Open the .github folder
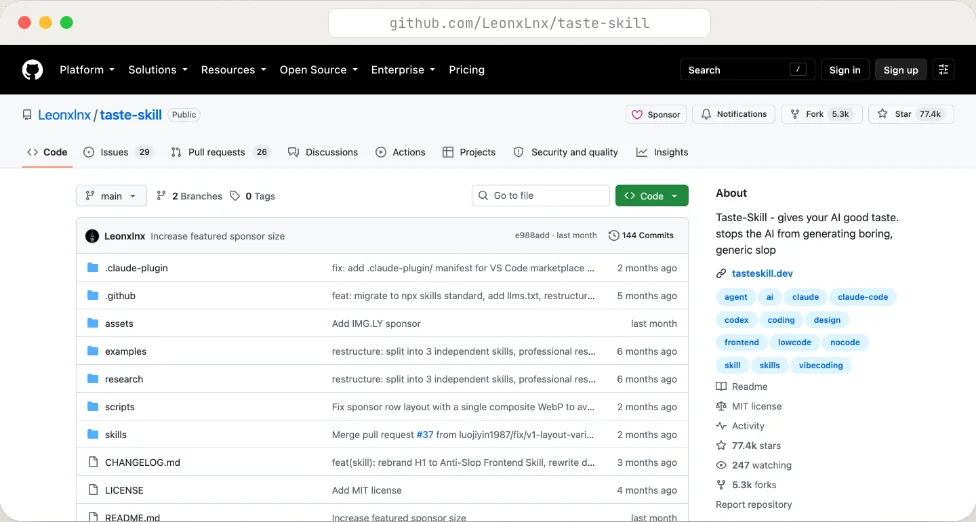This screenshot has width=976, height=522. coord(120,296)
